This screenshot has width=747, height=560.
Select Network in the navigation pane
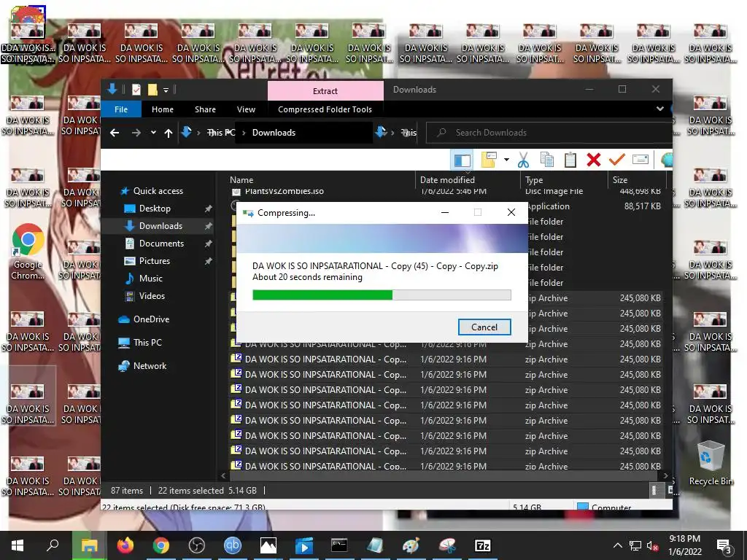pyautogui.click(x=150, y=366)
